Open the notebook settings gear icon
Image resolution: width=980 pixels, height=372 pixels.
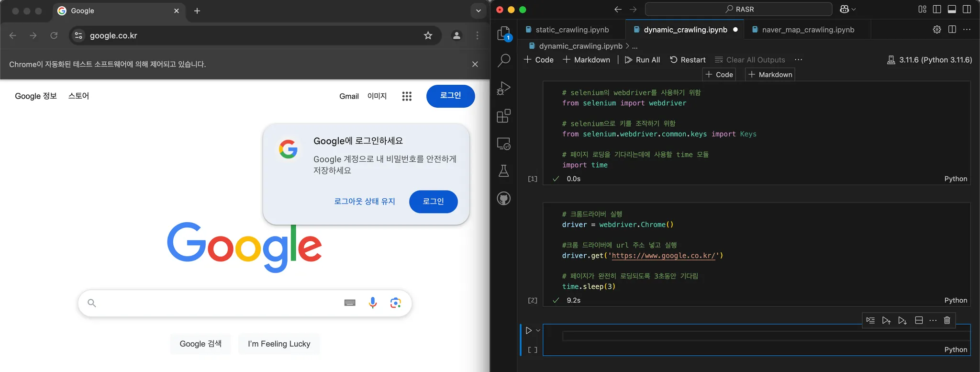(937, 30)
